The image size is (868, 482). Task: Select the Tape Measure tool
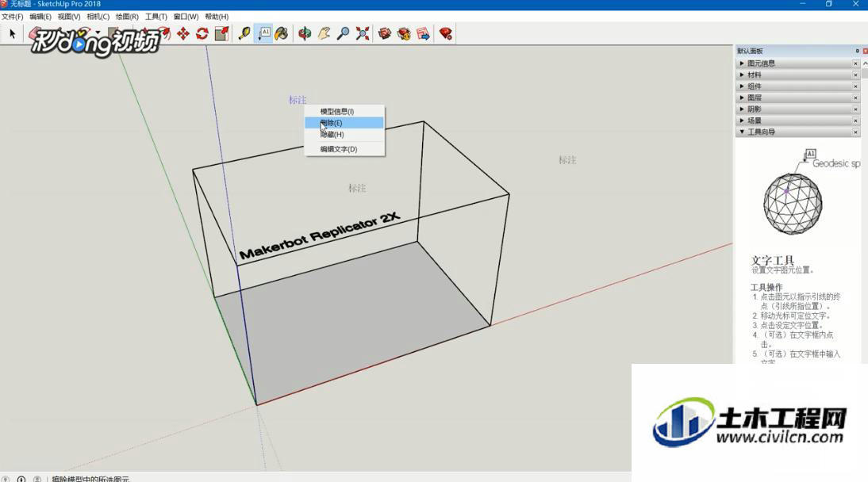pyautogui.click(x=244, y=34)
